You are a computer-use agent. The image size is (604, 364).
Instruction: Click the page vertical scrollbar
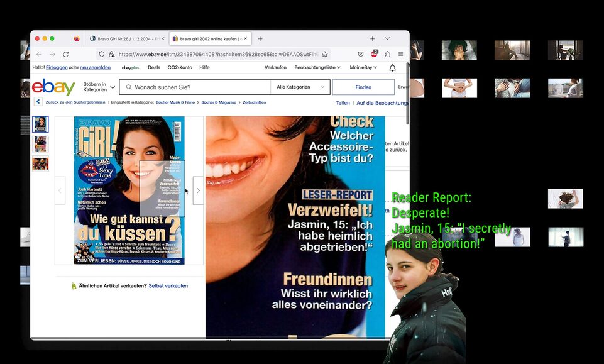(407, 94)
